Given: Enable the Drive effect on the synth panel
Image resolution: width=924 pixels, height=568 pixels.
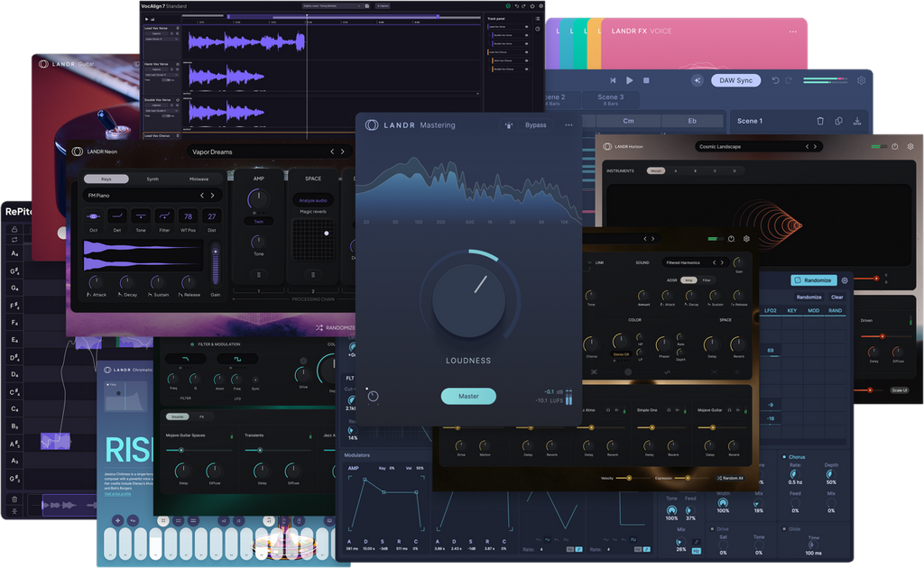Looking at the screenshot, I should click(x=713, y=529).
